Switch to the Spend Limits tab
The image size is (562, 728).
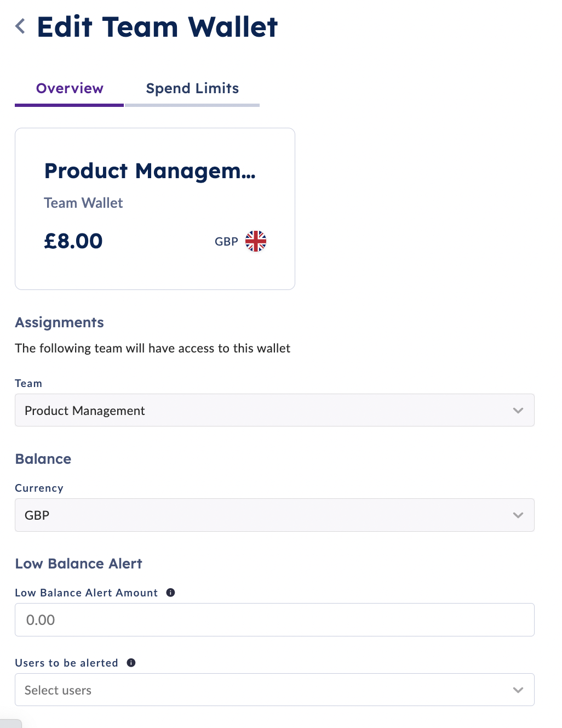(x=192, y=88)
